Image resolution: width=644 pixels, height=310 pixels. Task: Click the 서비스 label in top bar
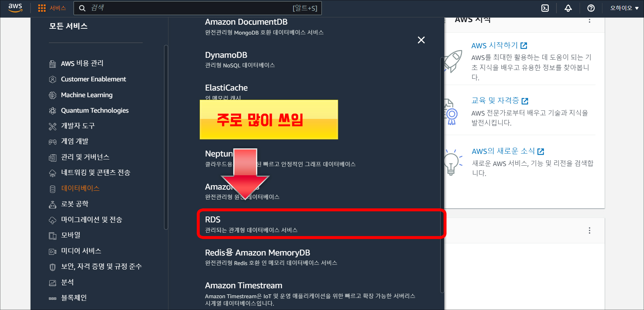(x=58, y=8)
